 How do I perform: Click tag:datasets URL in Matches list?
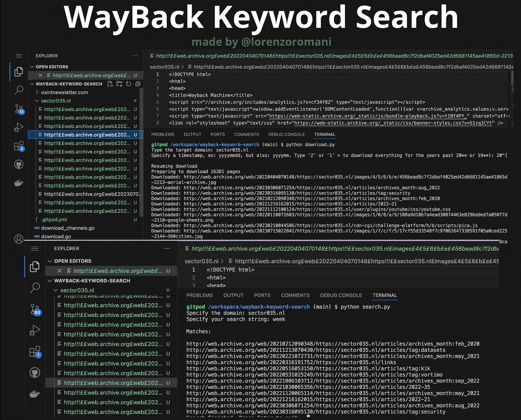[x=316, y=350]
